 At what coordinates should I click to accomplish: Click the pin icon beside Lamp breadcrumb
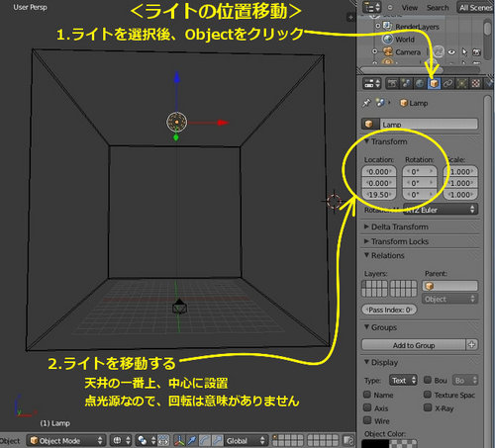click(x=366, y=103)
